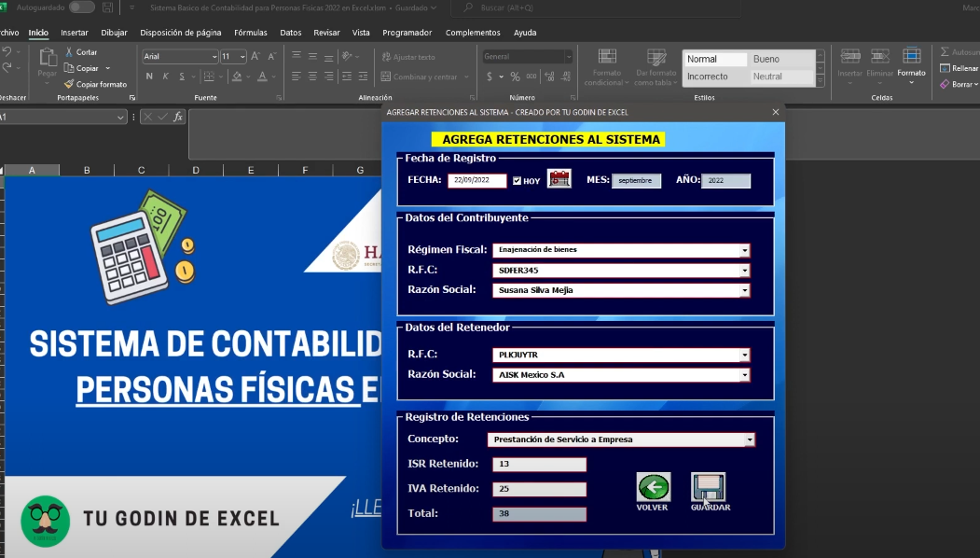This screenshot has width=980, height=558.
Task: Click Borrar in the editing group
Action: point(959,85)
